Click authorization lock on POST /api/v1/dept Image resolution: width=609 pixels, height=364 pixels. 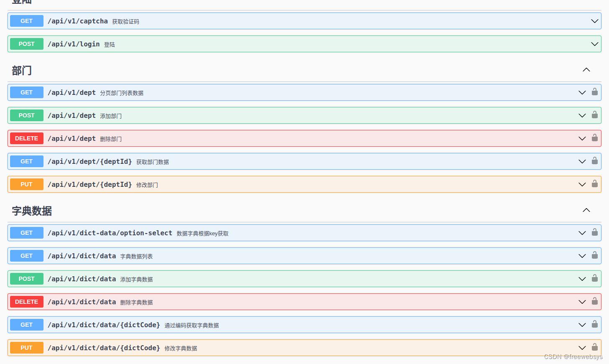click(x=594, y=115)
